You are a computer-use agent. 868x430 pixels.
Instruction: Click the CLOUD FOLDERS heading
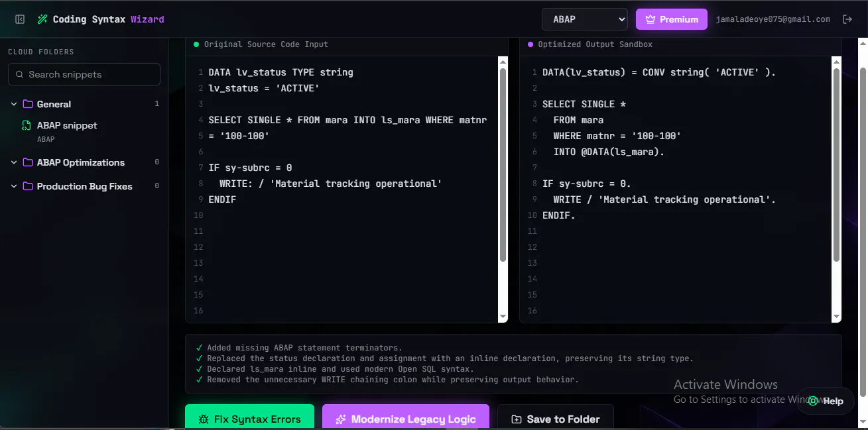41,52
